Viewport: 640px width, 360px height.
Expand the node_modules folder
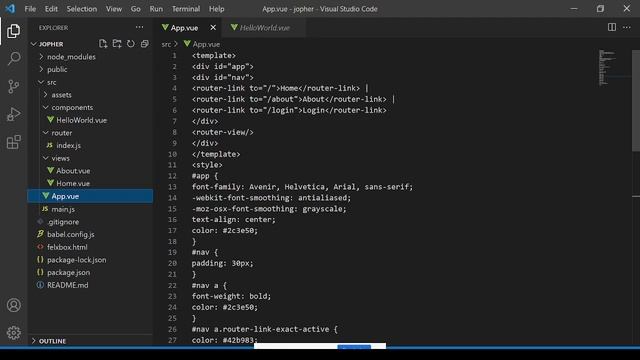pyautogui.click(x=90, y=57)
